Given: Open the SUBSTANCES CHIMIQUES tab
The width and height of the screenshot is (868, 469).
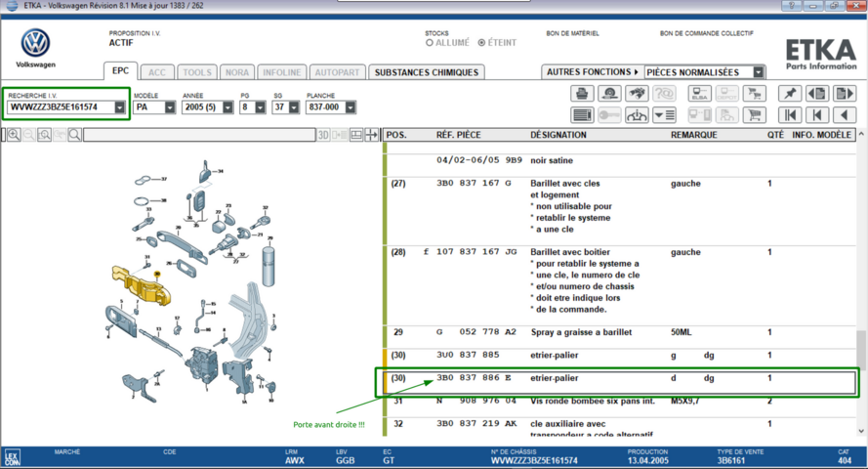Looking at the screenshot, I should click(x=427, y=72).
